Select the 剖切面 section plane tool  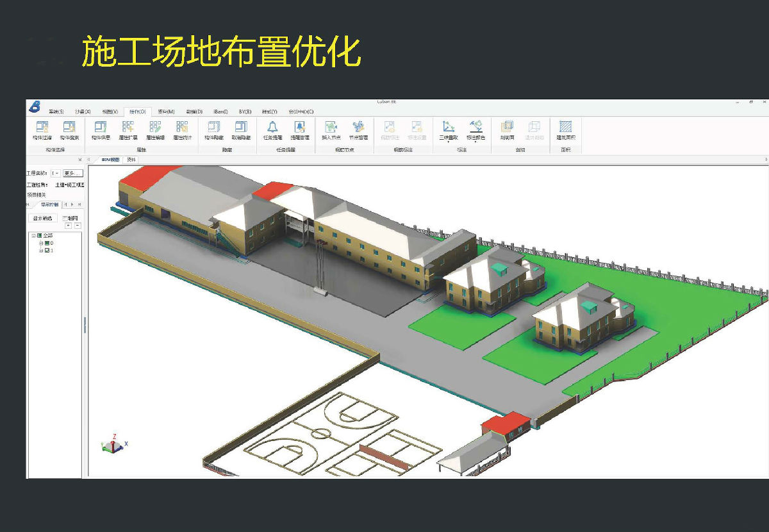(507, 128)
